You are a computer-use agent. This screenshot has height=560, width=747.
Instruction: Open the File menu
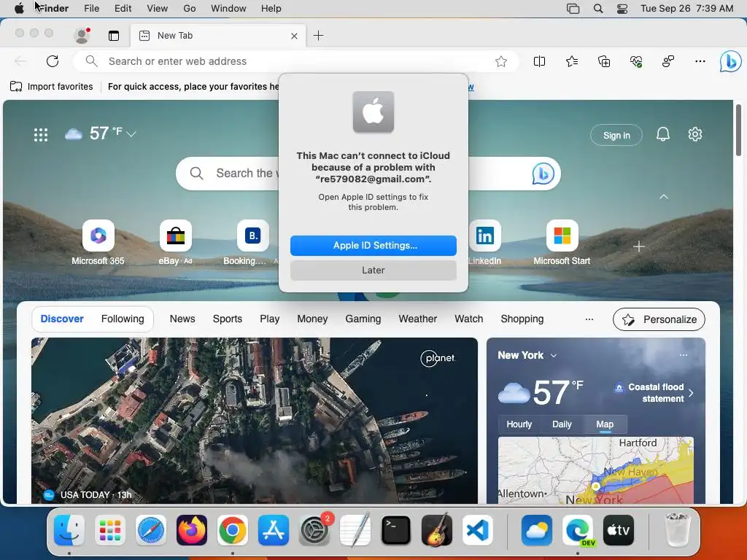tap(91, 8)
